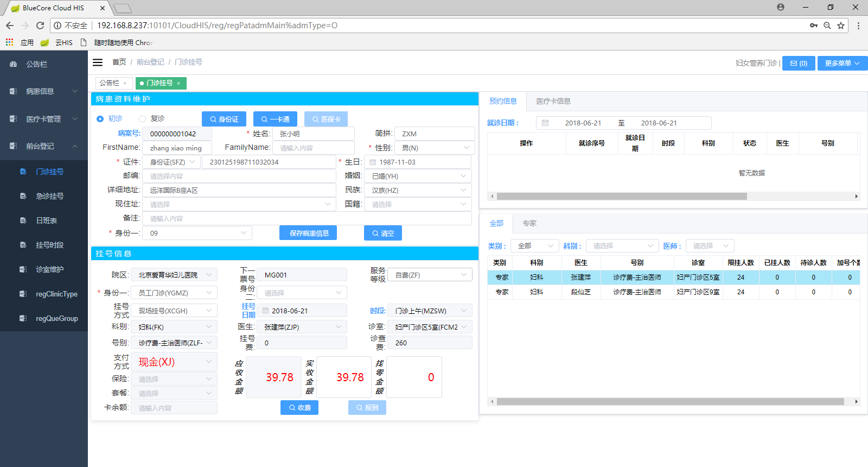Open 更多菜单 dropdown button
This screenshot has width=868, height=467.
843,63
